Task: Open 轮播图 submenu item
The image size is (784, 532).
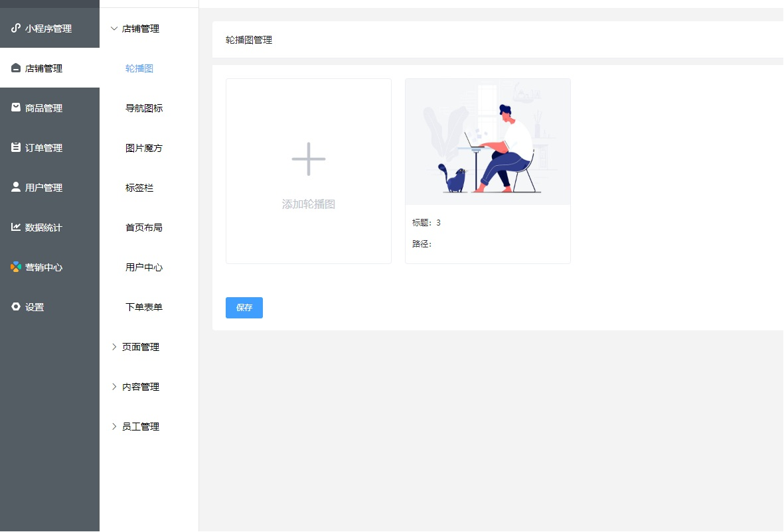Action: pyautogui.click(x=139, y=68)
